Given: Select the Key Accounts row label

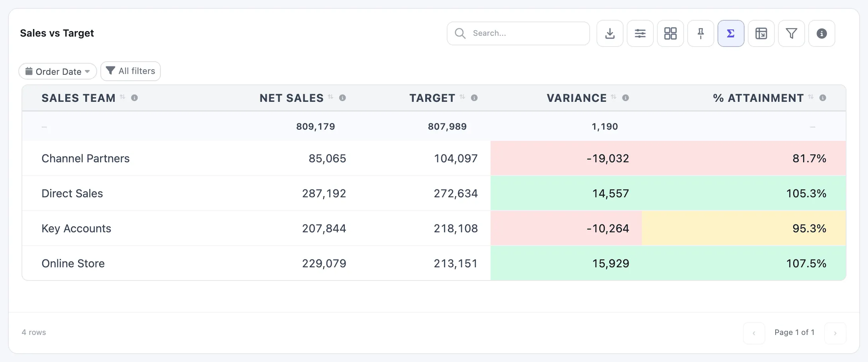Looking at the screenshot, I should click(x=76, y=228).
